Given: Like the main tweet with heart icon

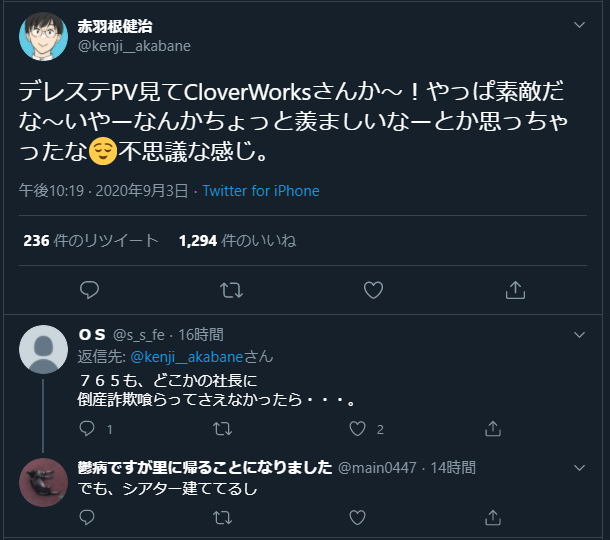Looking at the screenshot, I should click(x=373, y=290).
